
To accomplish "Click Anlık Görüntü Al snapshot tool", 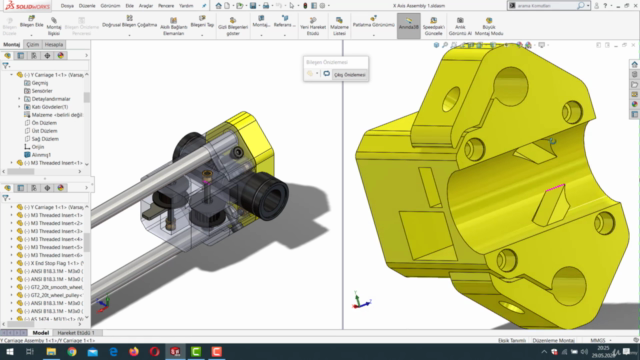I will [460, 26].
